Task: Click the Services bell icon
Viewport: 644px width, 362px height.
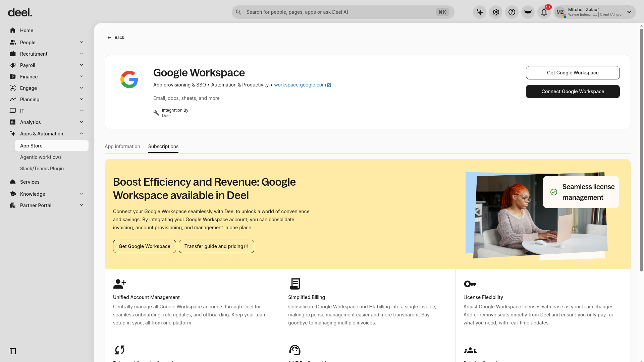Action: (x=13, y=182)
